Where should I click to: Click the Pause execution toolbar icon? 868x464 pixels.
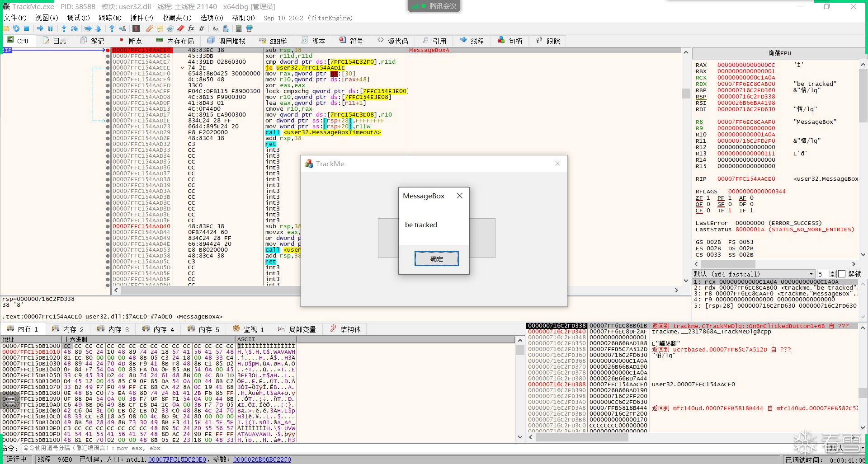[x=51, y=28]
